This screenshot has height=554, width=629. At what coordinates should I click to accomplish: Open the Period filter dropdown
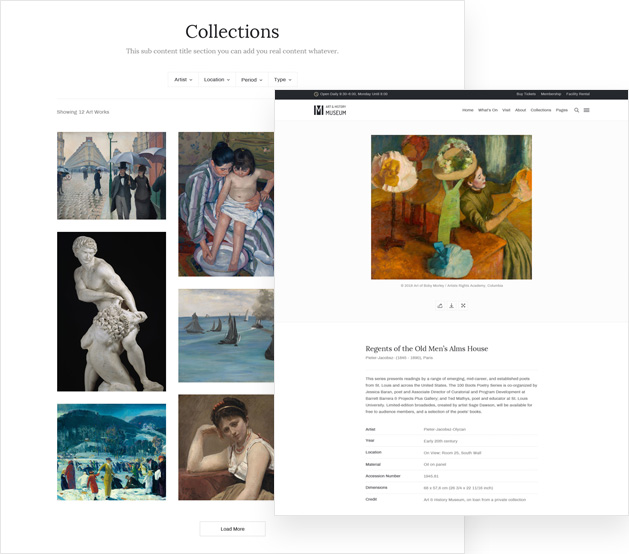pos(251,79)
